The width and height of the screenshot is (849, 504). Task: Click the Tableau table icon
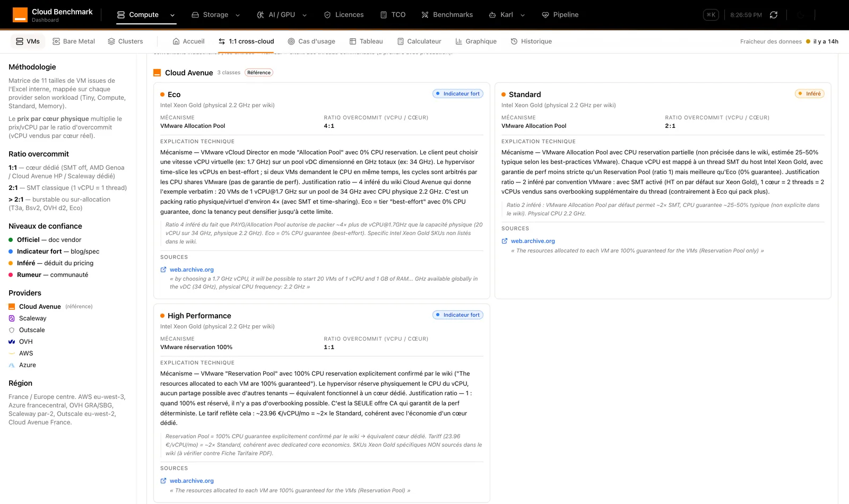tap(353, 41)
